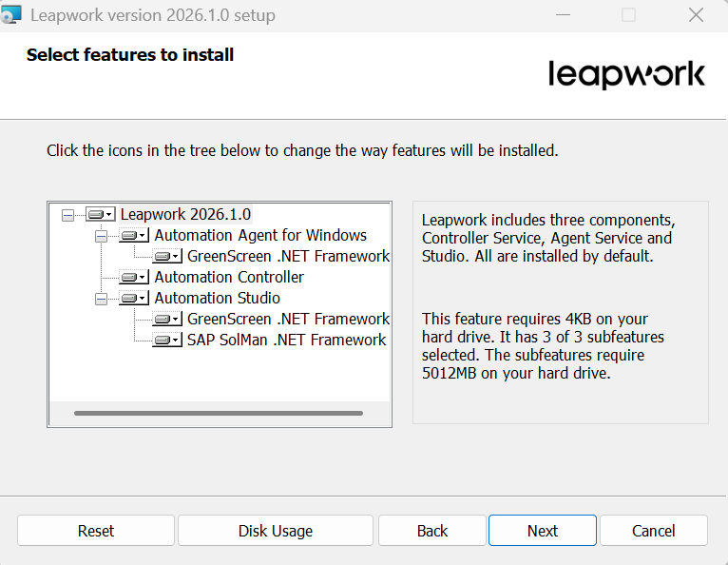Open install-mode icon for Automation Controller
The image size is (728, 565).
tap(134, 277)
